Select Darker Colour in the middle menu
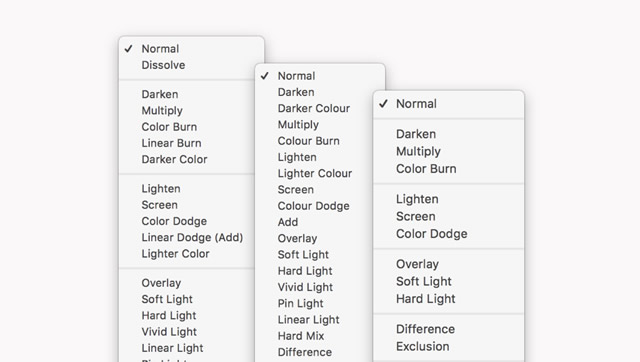The height and width of the screenshot is (362, 640). (314, 109)
